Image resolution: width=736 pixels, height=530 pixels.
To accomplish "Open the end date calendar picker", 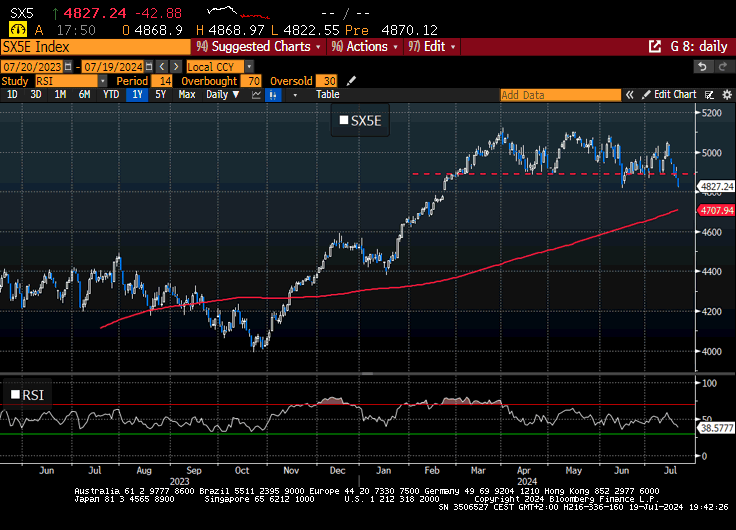I will coord(149,67).
